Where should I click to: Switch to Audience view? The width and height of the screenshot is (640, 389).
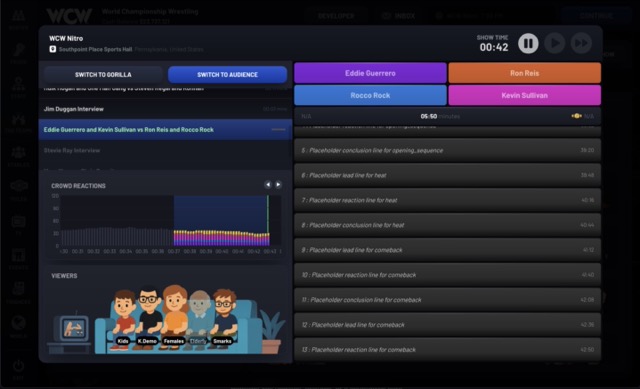(227, 75)
